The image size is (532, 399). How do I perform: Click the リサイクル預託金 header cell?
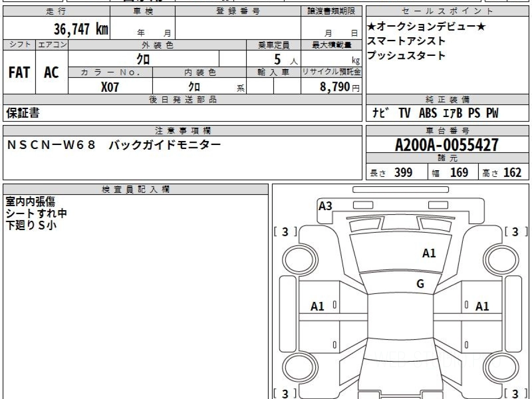(x=331, y=72)
